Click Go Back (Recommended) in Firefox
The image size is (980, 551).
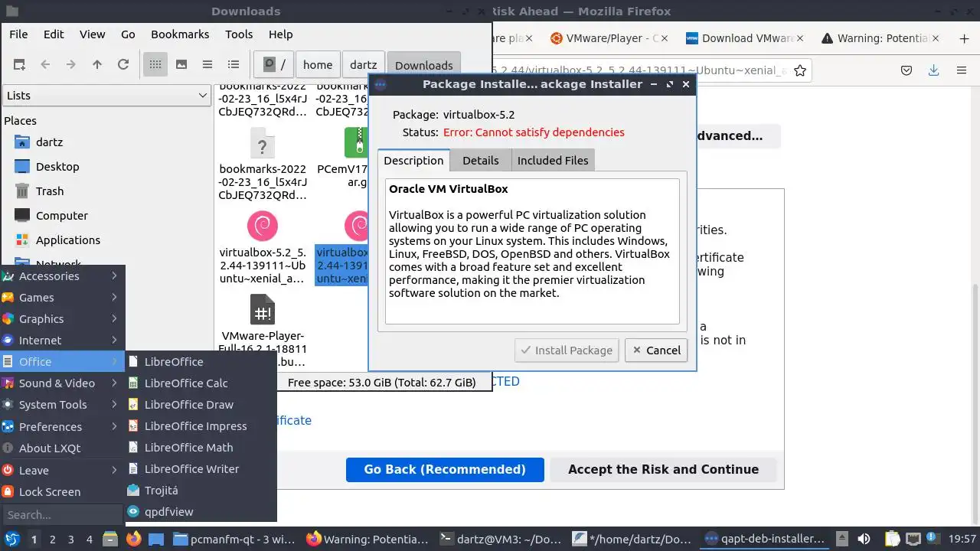[445, 469]
